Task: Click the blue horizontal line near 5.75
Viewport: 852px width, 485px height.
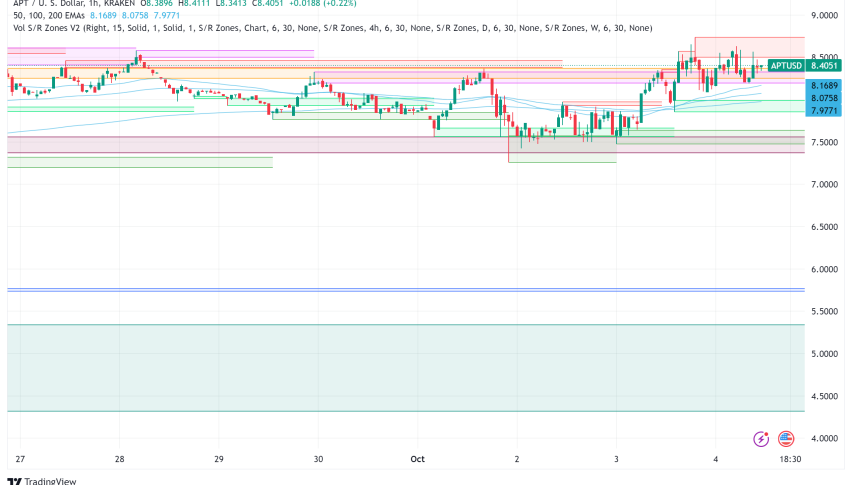Action: click(x=406, y=290)
